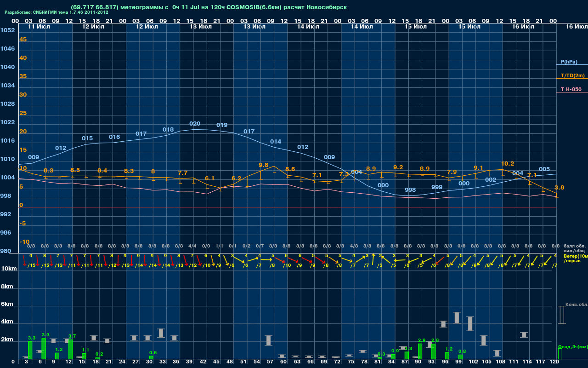Click the green precipitation bar labeled 3.9
The height and width of the screenshot is (368, 588).
pyautogui.click(x=44, y=349)
